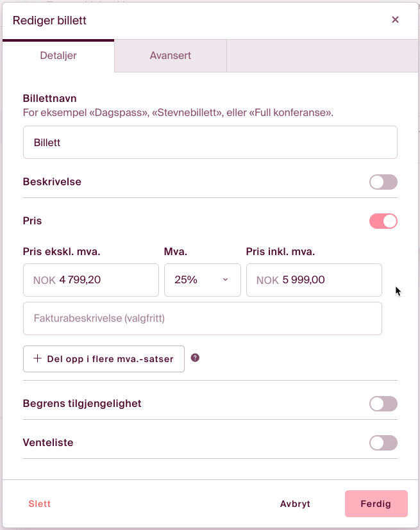Click the Pris inkl. mva. field showing 5999
The height and width of the screenshot is (530, 420).
(x=314, y=280)
